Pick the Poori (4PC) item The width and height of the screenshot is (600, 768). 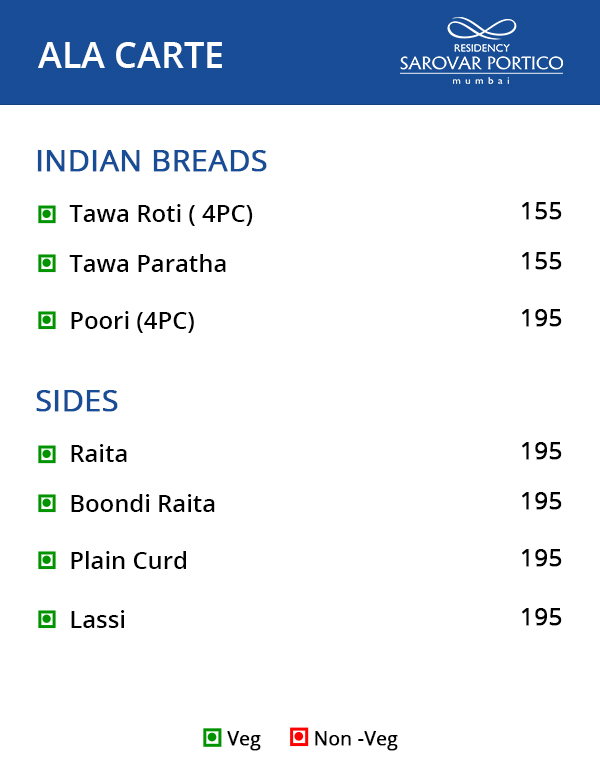[132, 321]
